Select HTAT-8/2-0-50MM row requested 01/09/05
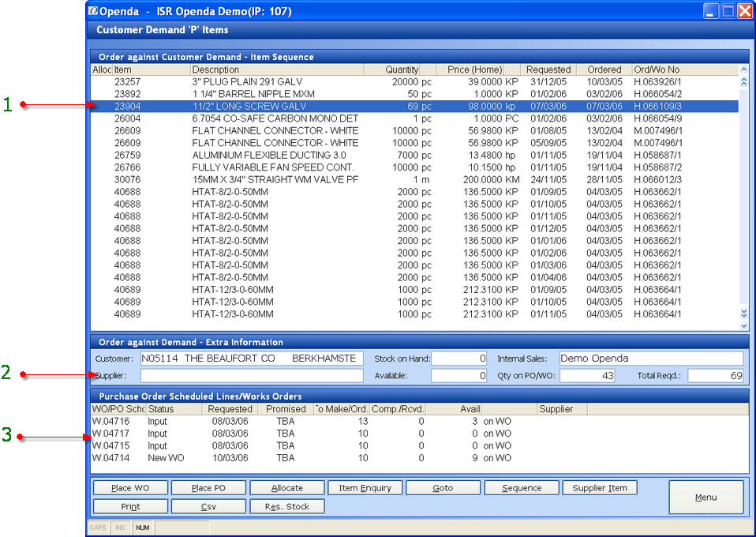The width and height of the screenshot is (756, 537). tap(414, 192)
